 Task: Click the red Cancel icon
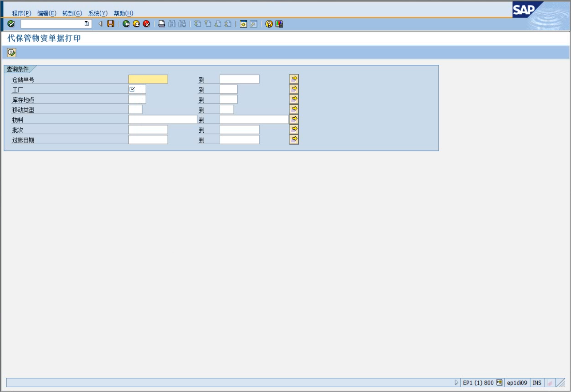pyautogui.click(x=146, y=24)
